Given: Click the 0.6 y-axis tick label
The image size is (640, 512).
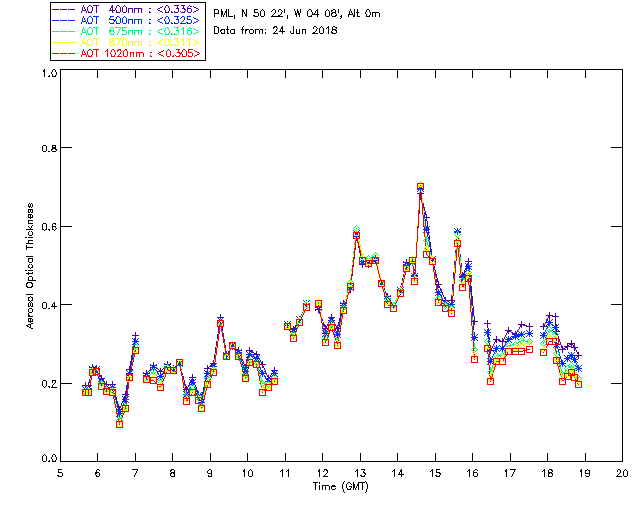Looking at the screenshot, I should 49,227.
